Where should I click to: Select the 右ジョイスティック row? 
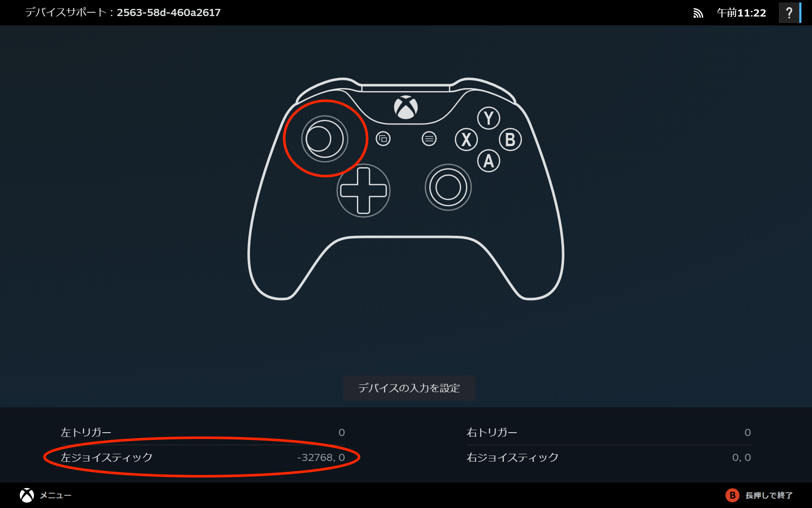point(609,457)
